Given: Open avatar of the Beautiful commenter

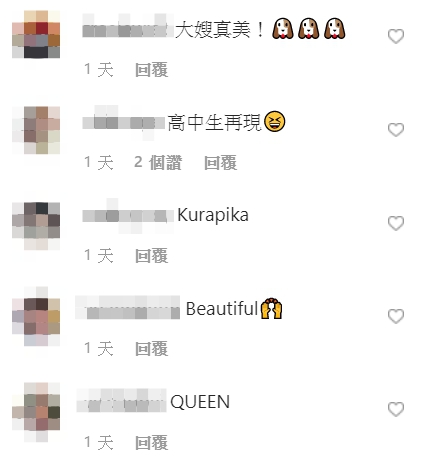Looking at the screenshot, I should [x=36, y=316].
